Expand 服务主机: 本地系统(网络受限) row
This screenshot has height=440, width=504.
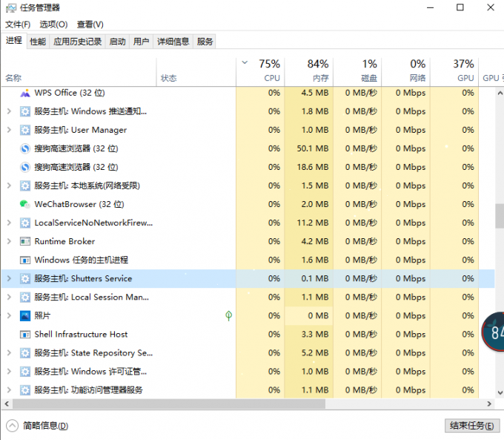pyautogui.click(x=9, y=185)
